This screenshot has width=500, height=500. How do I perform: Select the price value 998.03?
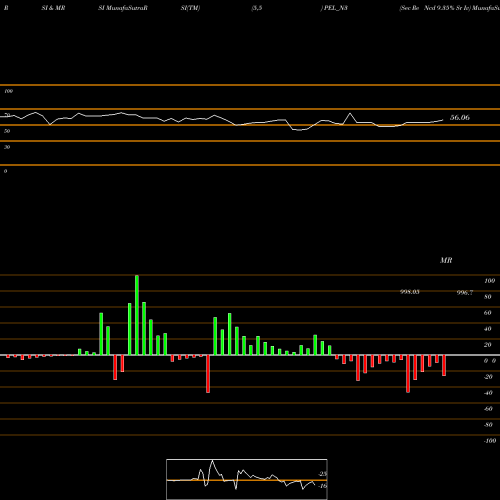[x=410, y=292]
